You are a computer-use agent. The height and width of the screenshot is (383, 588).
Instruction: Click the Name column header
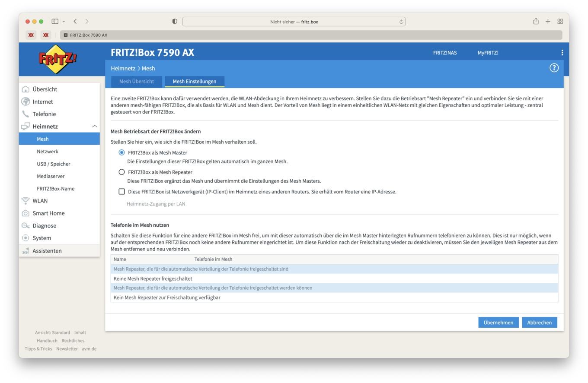click(120, 259)
